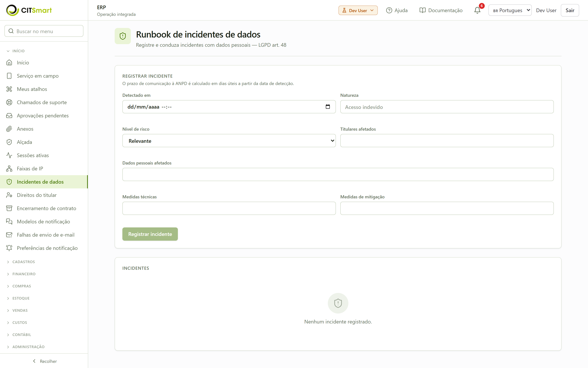Click the calendar icon in Detectado em
The height and width of the screenshot is (368, 588).
328,107
